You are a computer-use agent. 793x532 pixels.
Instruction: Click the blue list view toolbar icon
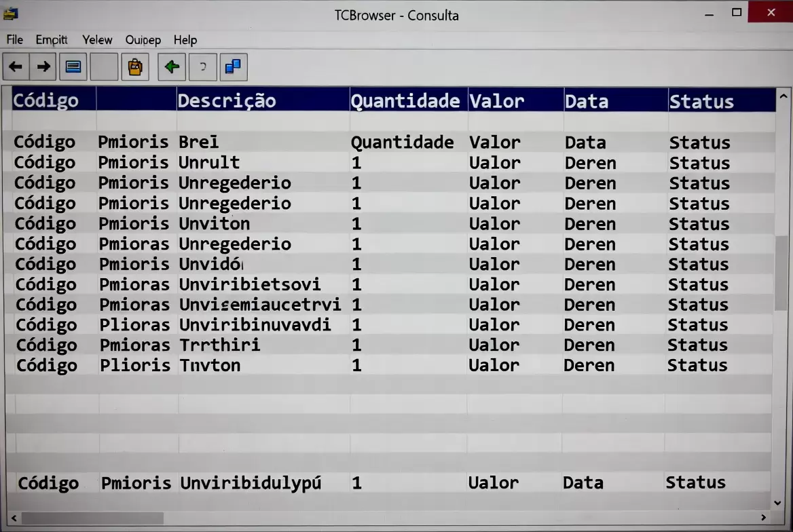(x=73, y=67)
